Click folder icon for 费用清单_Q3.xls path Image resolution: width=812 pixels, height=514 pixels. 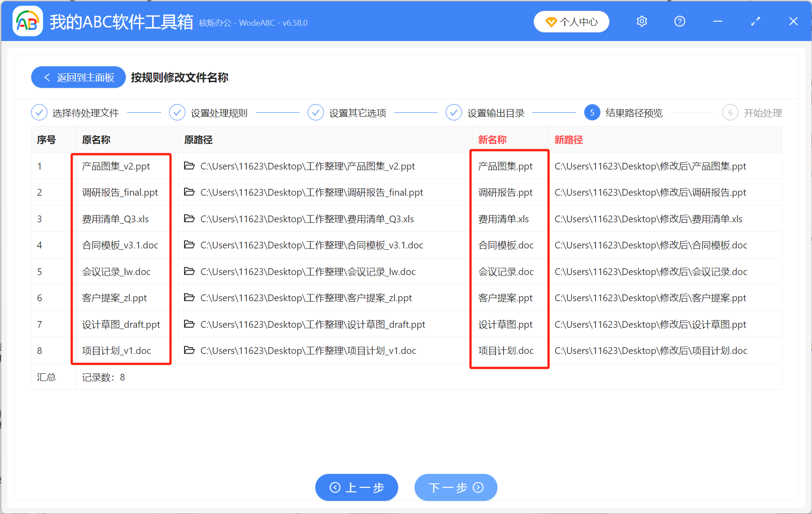coord(189,219)
